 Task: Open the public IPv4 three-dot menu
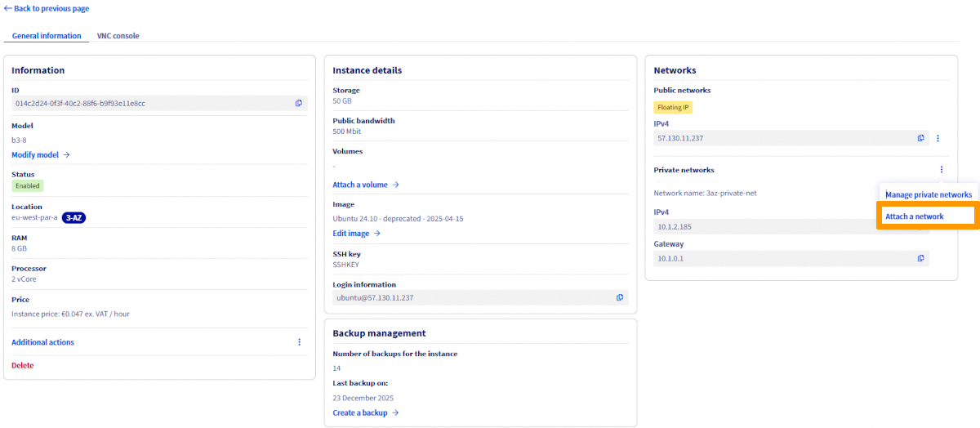(x=938, y=138)
